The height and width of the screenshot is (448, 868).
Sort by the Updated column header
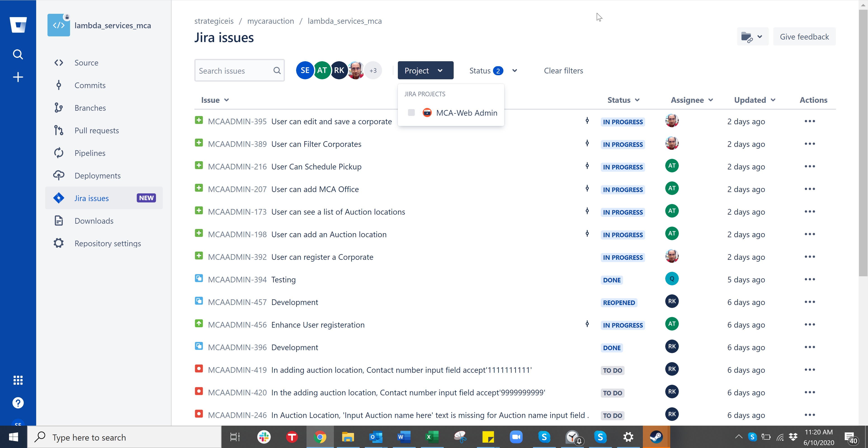[755, 100]
